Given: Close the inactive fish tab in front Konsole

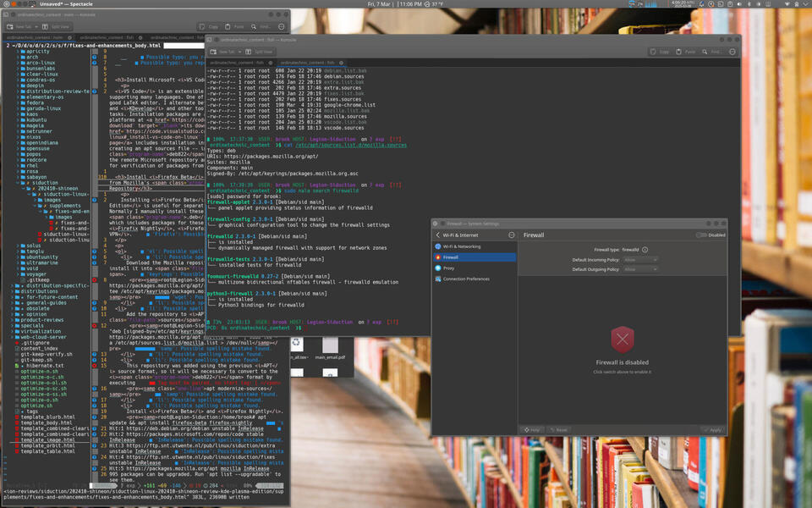Looking at the screenshot, I should [x=271, y=63].
